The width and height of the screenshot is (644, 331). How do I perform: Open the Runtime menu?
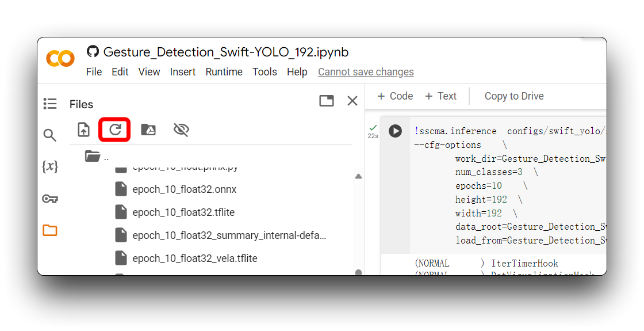(x=224, y=72)
